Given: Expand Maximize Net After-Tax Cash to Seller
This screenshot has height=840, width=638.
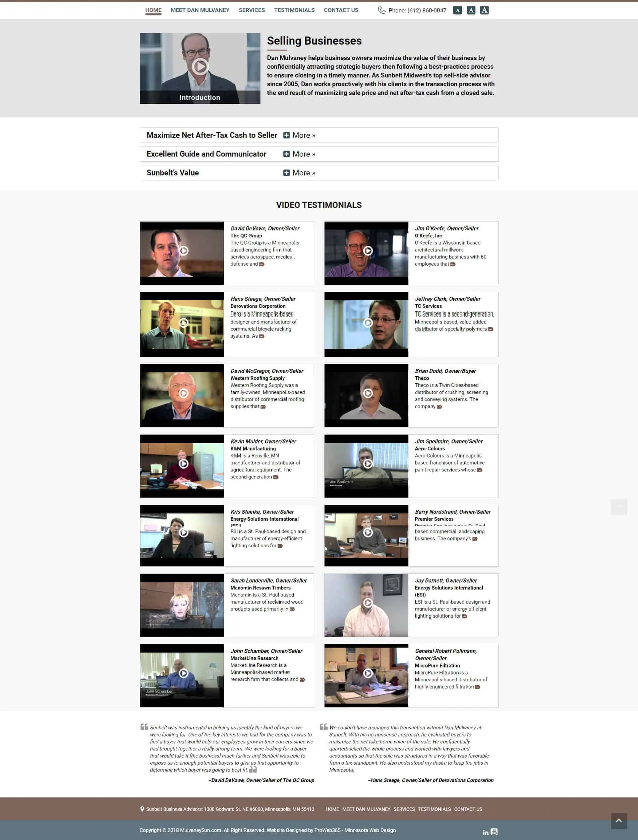Looking at the screenshot, I should coord(299,135).
